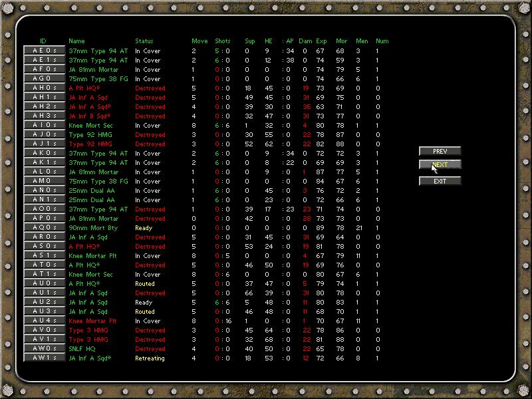Viewport: 532px width, 399px height.
Task: Click the Mor column header
Action: point(341,41)
